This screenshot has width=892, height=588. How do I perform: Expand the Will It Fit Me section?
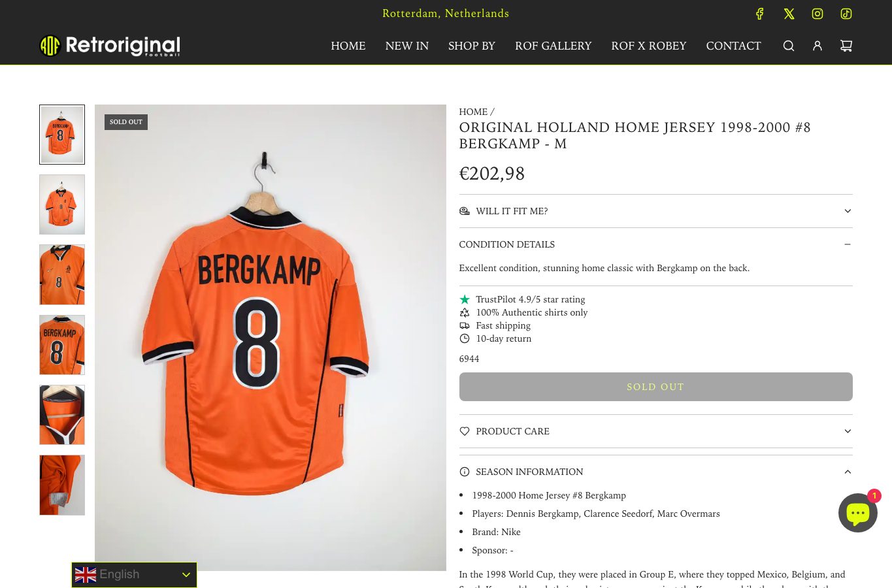point(655,211)
